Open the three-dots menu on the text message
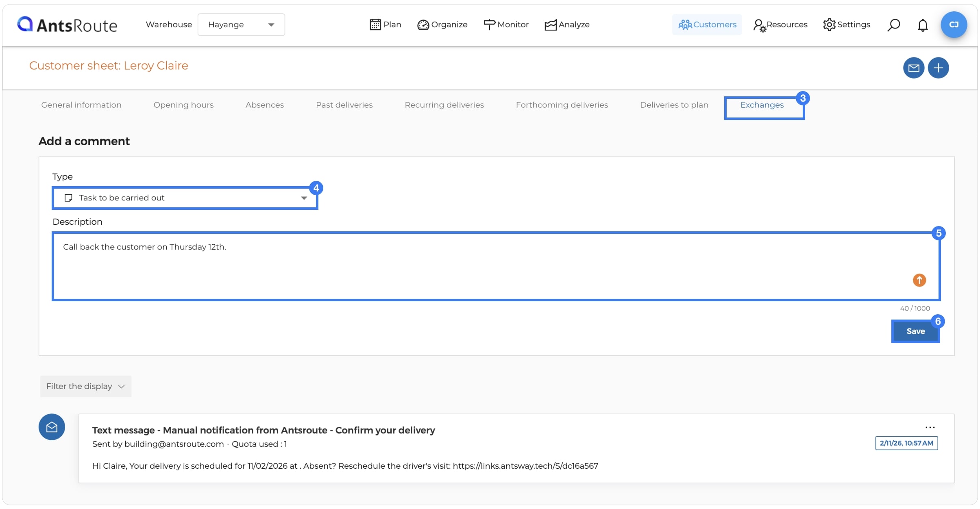Screen dimensions: 980x509 click(930, 427)
